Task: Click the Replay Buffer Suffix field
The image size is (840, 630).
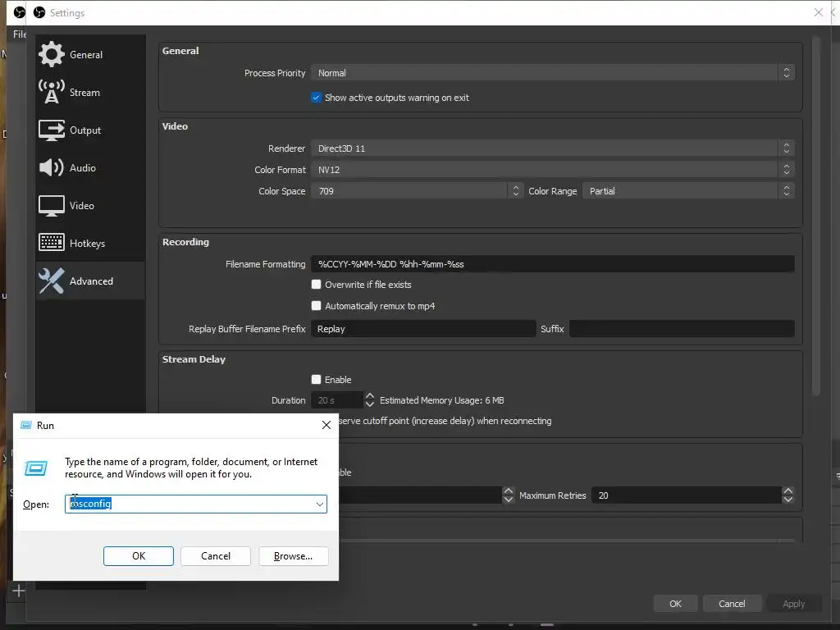Action: 682,329
